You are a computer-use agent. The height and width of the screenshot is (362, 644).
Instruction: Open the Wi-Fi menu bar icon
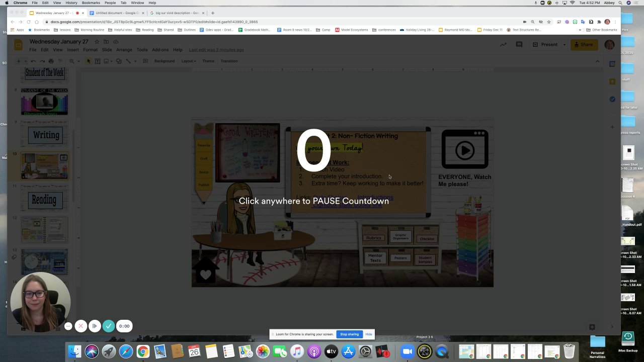click(572, 3)
